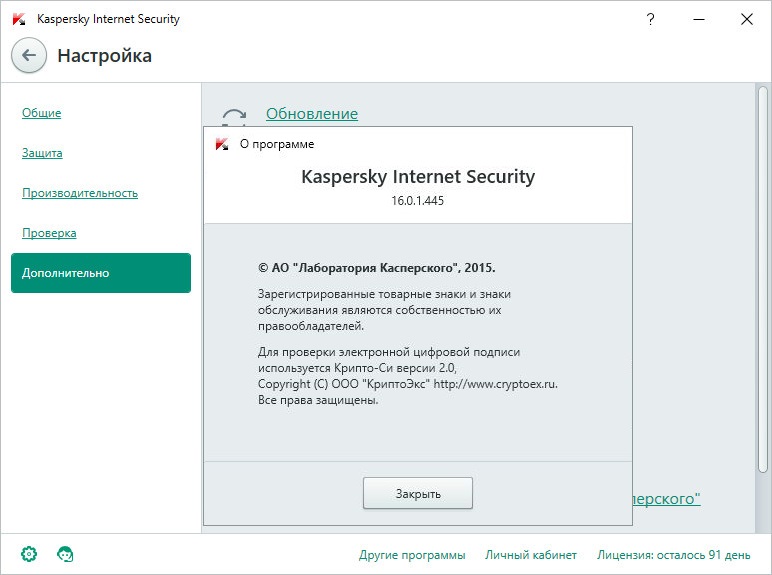Close the Kaspersky Internet Security window

[746, 19]
